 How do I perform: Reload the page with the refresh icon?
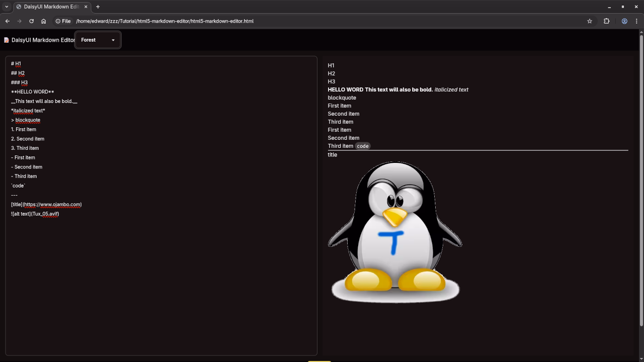click(x=31, y=21)
